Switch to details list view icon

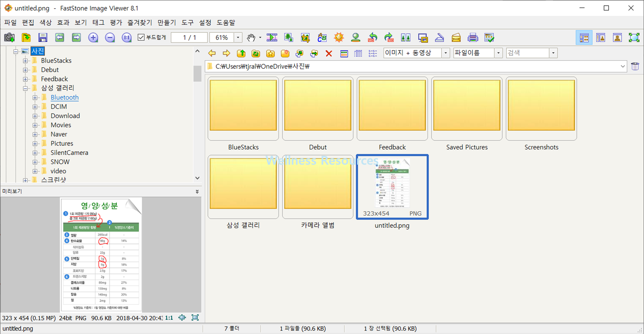point(358,53)
